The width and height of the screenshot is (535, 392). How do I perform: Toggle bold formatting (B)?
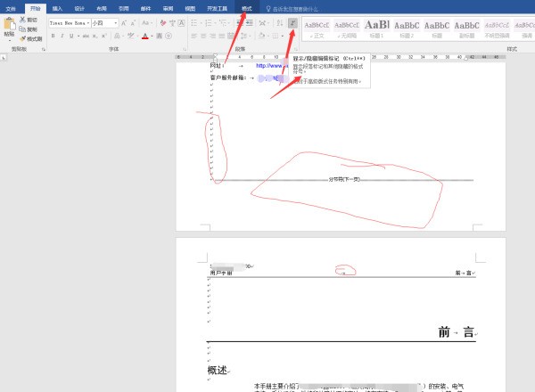point(53,36)
